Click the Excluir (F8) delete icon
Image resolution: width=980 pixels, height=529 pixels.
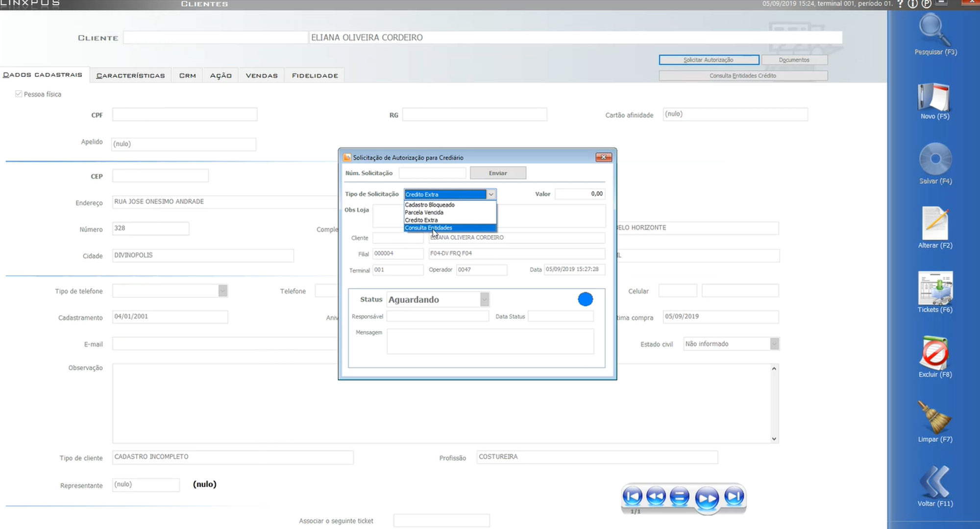pyautogui.click(x=934, y=353)
